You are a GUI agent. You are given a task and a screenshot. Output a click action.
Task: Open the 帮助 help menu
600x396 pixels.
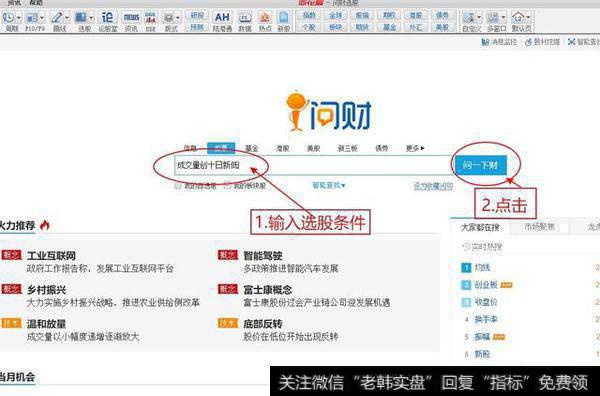pos(36,3)
